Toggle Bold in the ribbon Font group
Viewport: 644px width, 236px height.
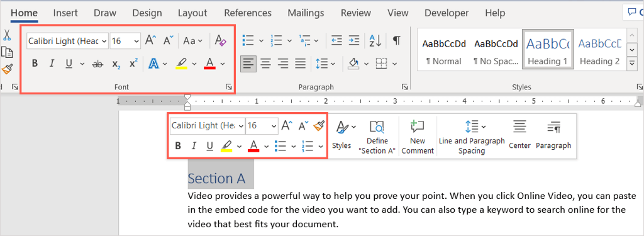(35, 64)
